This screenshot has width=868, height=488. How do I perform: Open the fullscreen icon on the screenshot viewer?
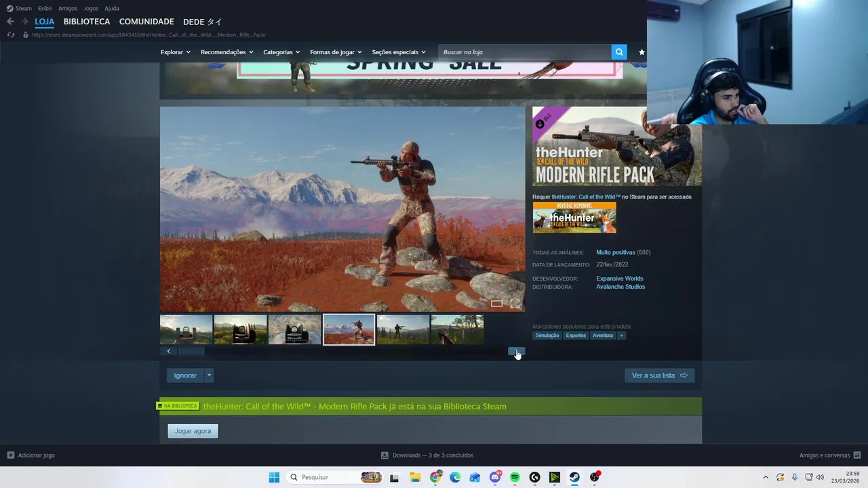coord(515,304)
